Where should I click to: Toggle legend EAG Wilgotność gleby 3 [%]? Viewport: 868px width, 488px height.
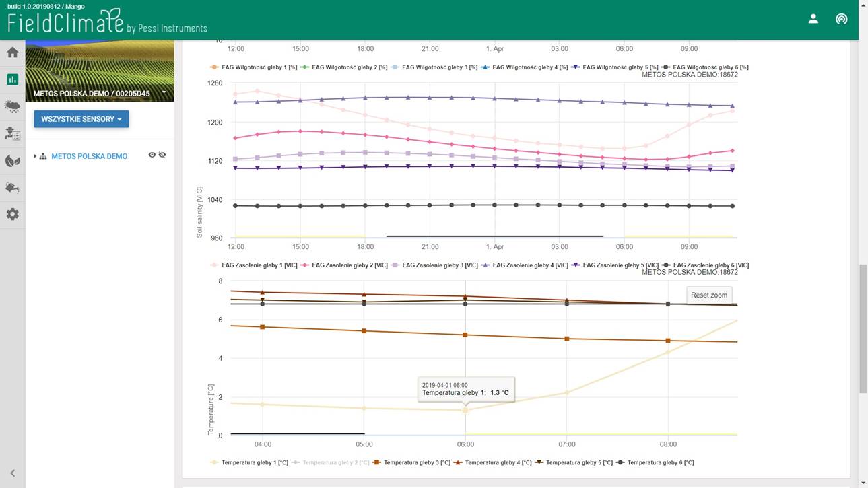click(x=433, y=67)
